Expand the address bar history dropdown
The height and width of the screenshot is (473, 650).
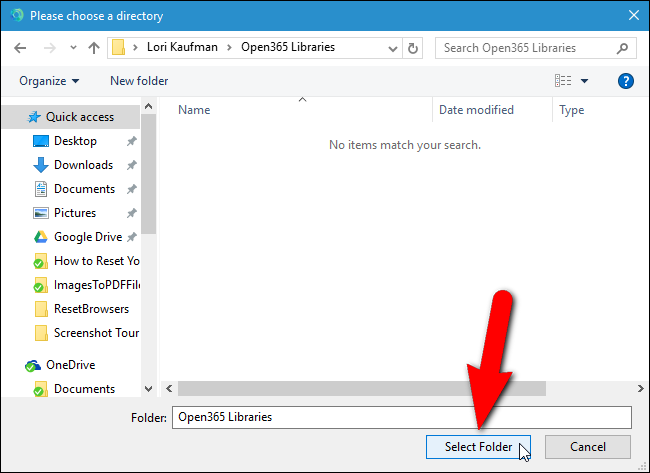(x=393, y=49)
